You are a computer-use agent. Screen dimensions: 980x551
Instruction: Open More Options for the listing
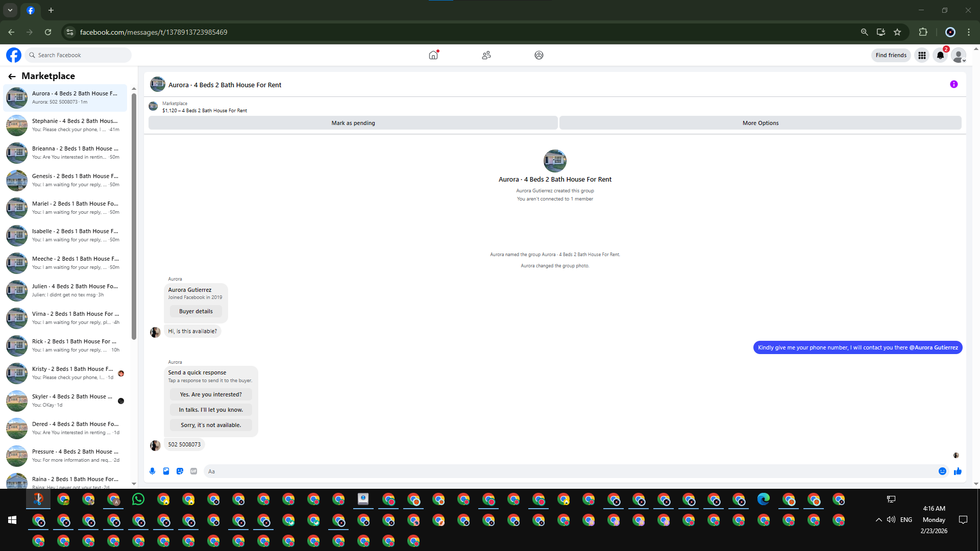(761, 123)
